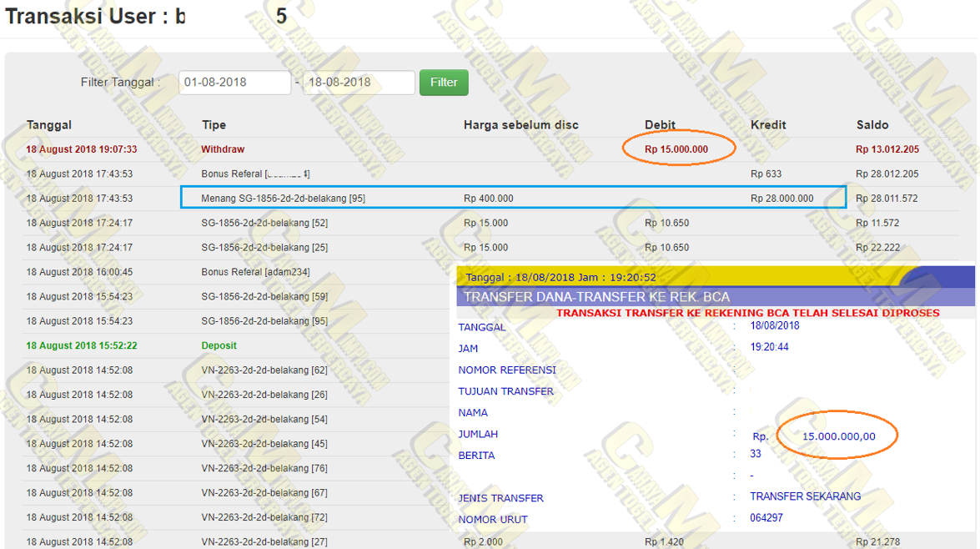The image size is (980, 549).
Task: Click the SG-1856-2d-2d-belakang [52] entry
Action: [264, 223]
